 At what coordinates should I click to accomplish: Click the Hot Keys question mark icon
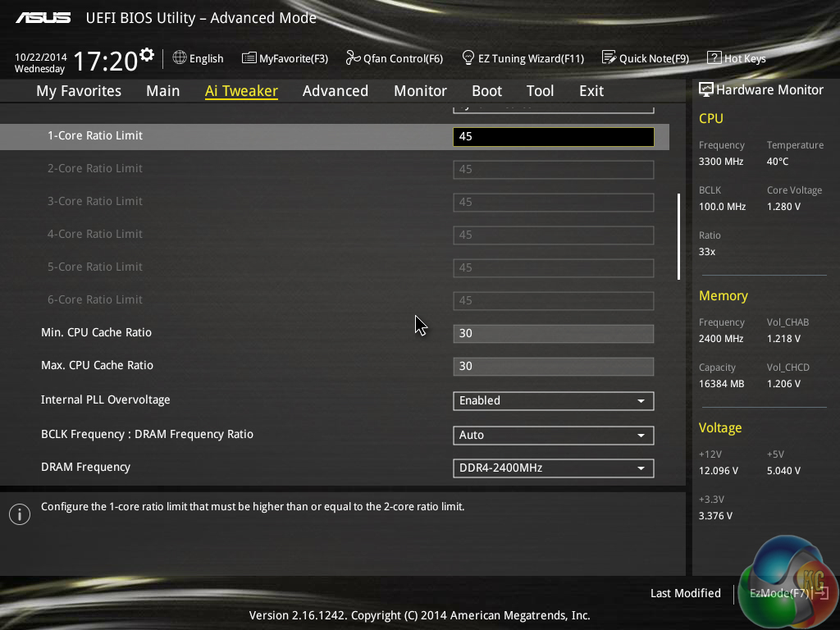(714, 57)
